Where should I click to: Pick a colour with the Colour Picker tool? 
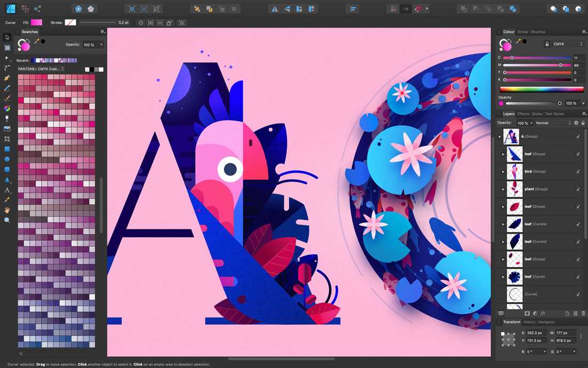click(x=7, y=199)
